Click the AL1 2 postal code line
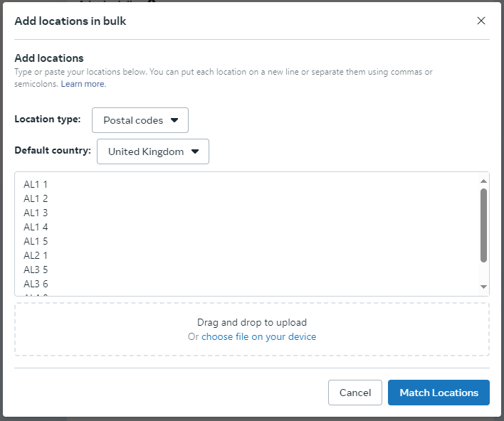The width and height of the screenshot is (504, 421). click(x=36, y=198)
